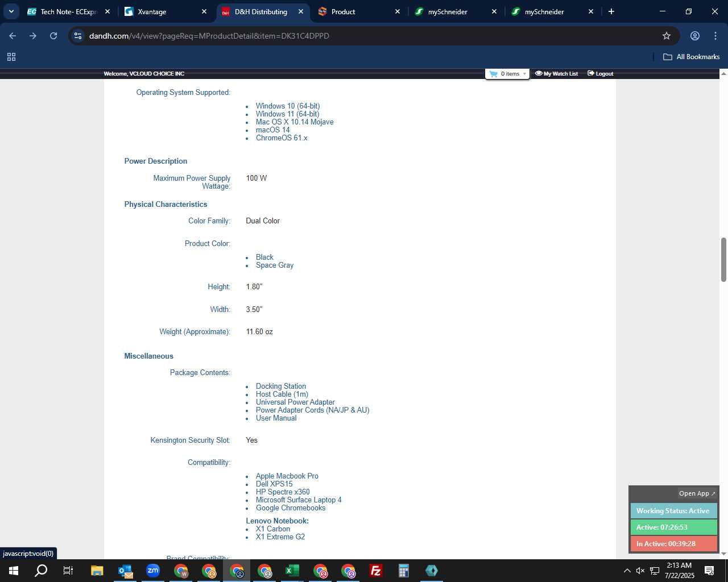Open FileZilla from the taskbar
The width and height of the screenshot is (728, 582).
pyautogui.click(x=376, y=571)
